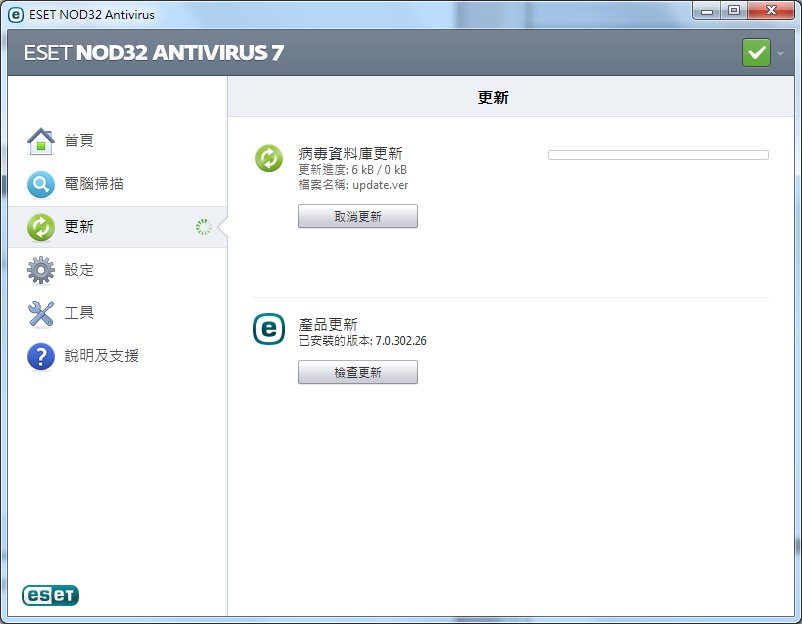Viewport: 802px width, 624px height.
Task: Click the 產品更新 ESET e icon
Action: pyautogui.click(x=269, y=329)
